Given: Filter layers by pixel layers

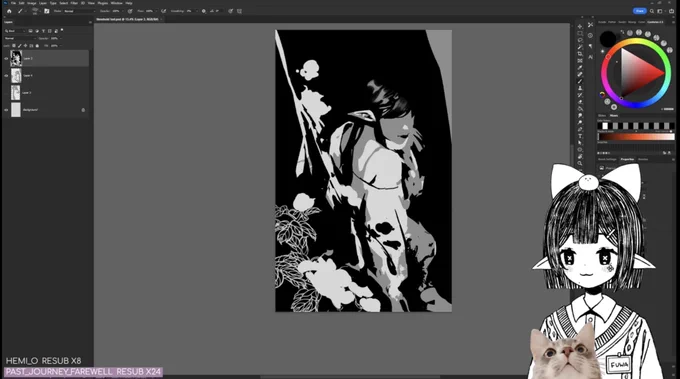Looking at the screenshot, I should (x=30, y=31).
